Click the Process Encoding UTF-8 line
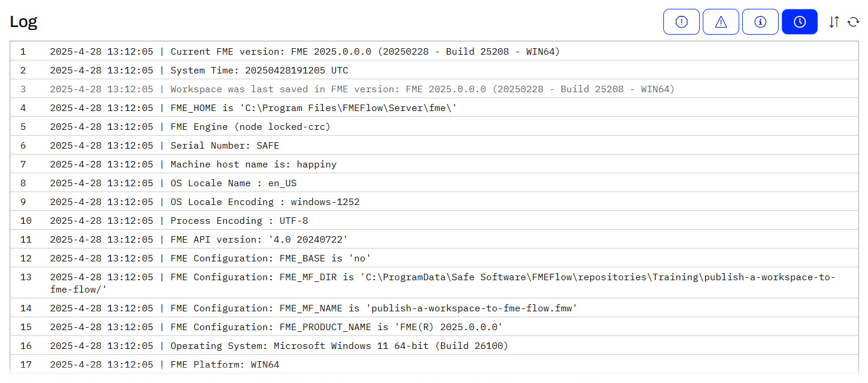This screenshot has width=868, height=383. coord(239,221)
